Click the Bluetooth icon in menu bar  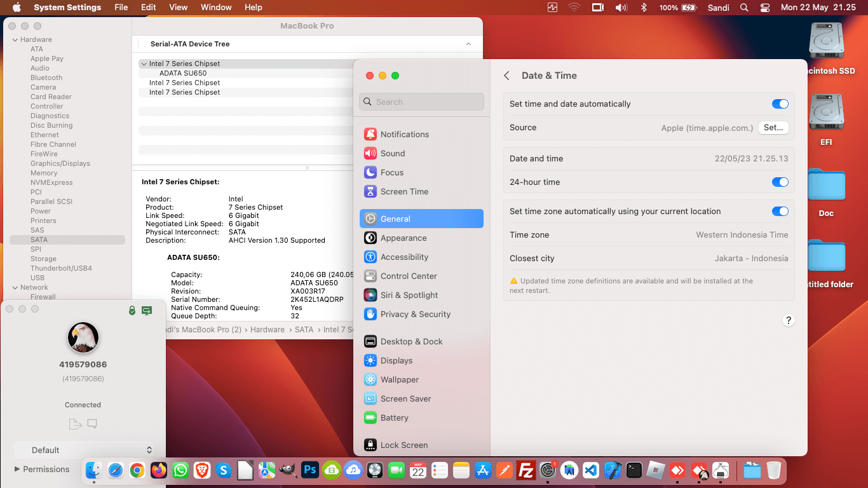pyautogui.click(x=643, y=8)
